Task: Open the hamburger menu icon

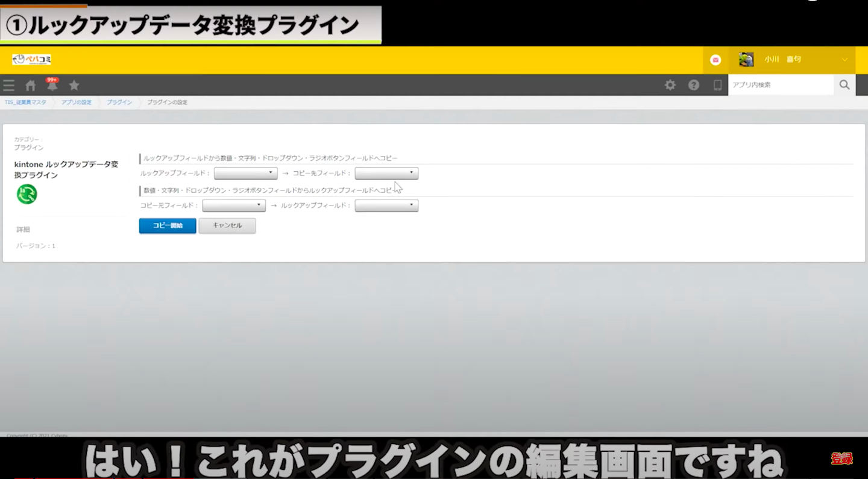Action: pyautogui.click(x=9, y=86)
